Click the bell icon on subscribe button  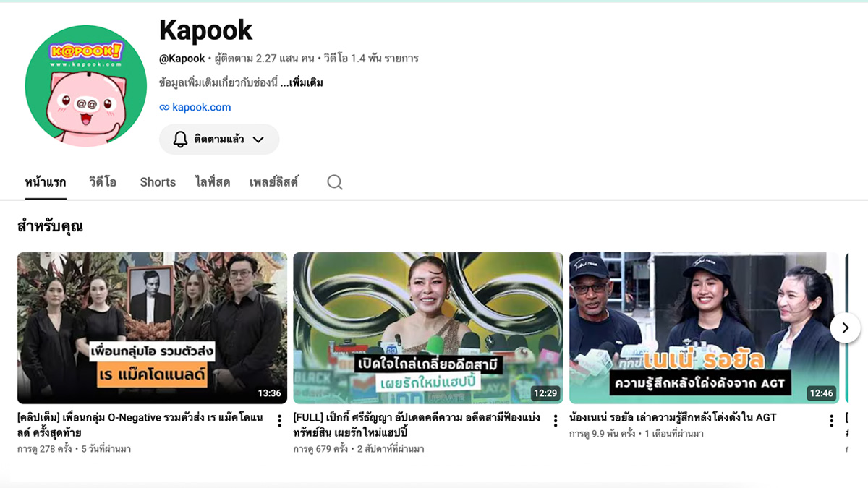pyautogui.click(x=180, y=140)
